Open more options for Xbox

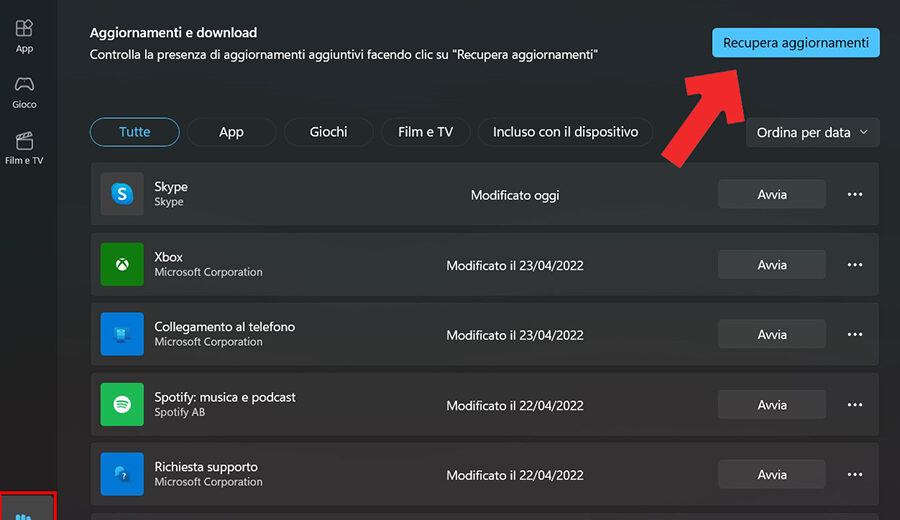pyautogui.click(x=855, y=265)
